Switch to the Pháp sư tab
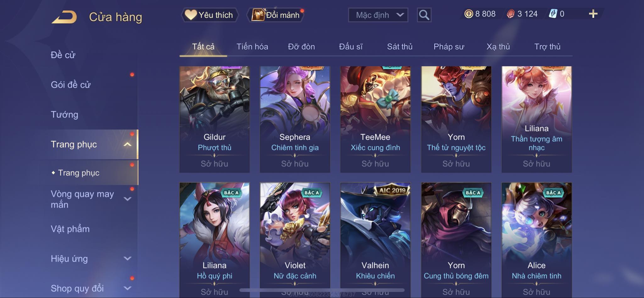Screen dimensions: 644x298 coord(449,47)
